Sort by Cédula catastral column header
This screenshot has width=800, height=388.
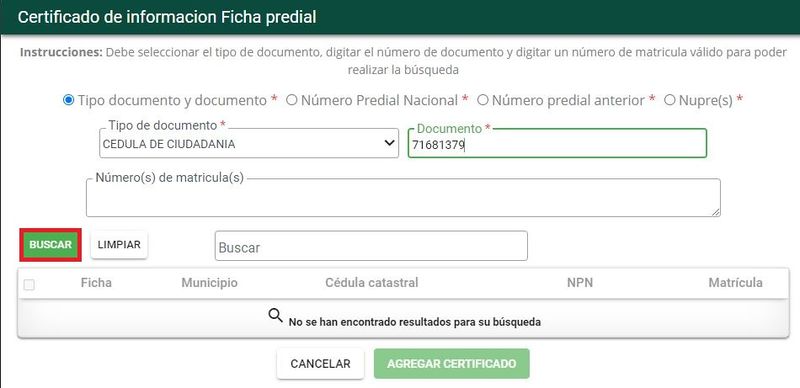click(x=371, y=283)
